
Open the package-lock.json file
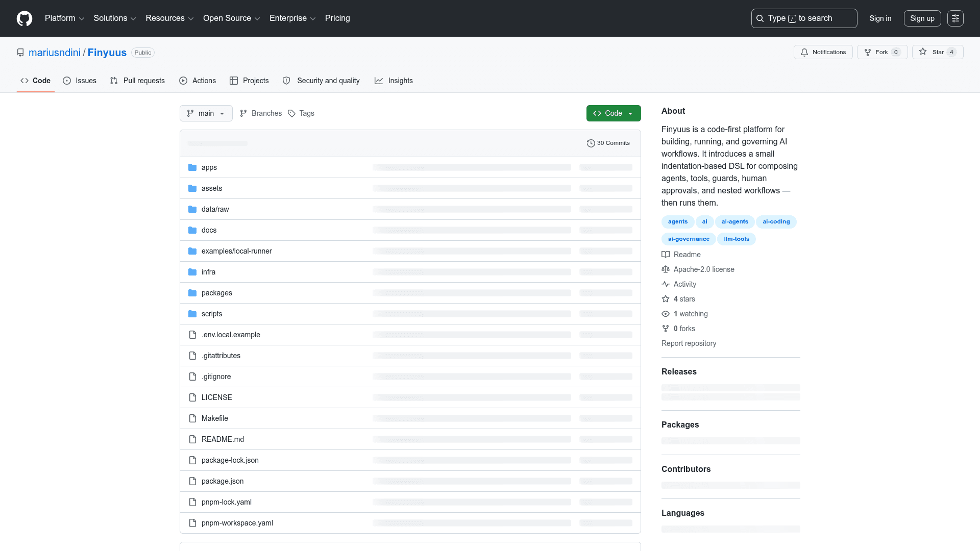pyautogui.click(x=230, y=460)
